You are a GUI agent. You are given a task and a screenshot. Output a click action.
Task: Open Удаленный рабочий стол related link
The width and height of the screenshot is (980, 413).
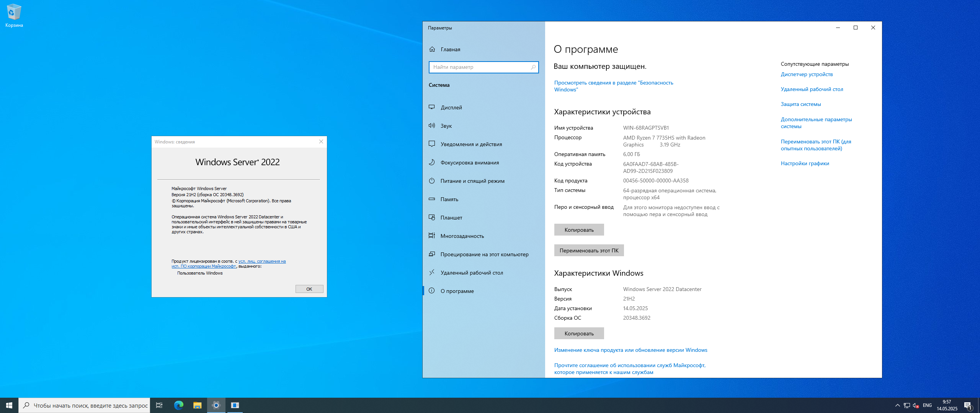(812, 89)
